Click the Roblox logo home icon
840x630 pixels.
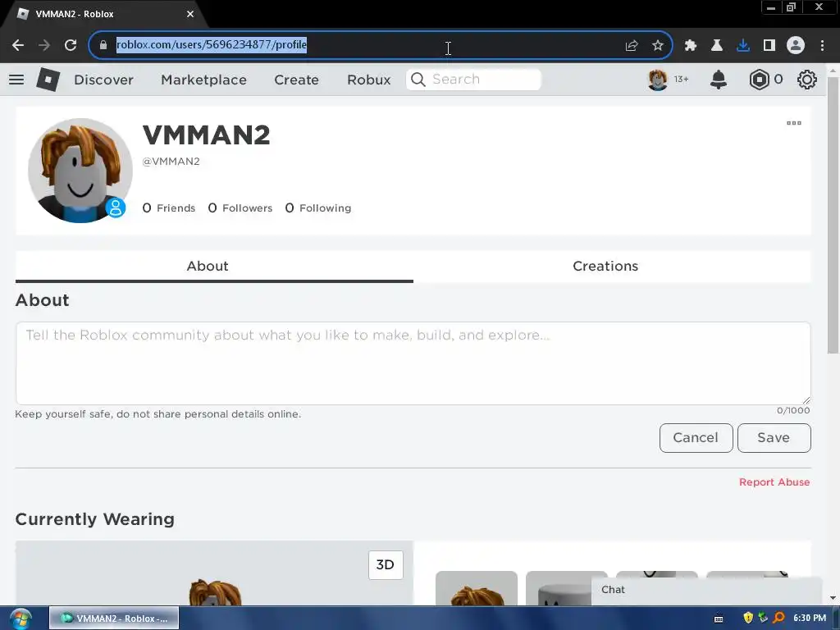[48, 80]
